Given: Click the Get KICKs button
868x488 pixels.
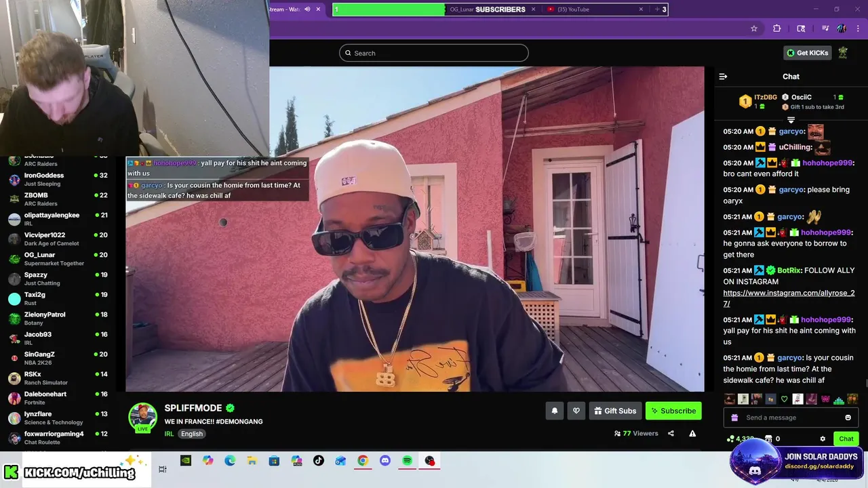Looking at the screenshot, I should pos(807,53).
